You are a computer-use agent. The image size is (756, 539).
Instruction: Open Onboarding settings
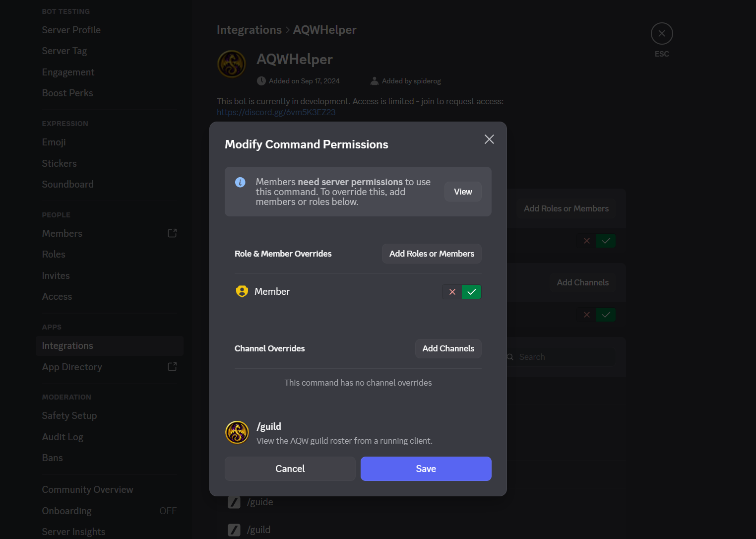pos(110,511)
